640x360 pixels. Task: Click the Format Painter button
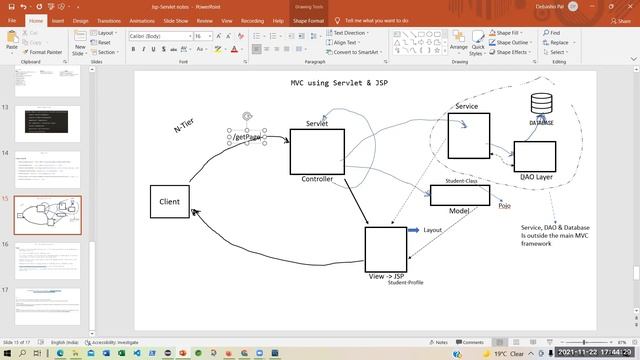pyautogui.click(x=43, y=52)
